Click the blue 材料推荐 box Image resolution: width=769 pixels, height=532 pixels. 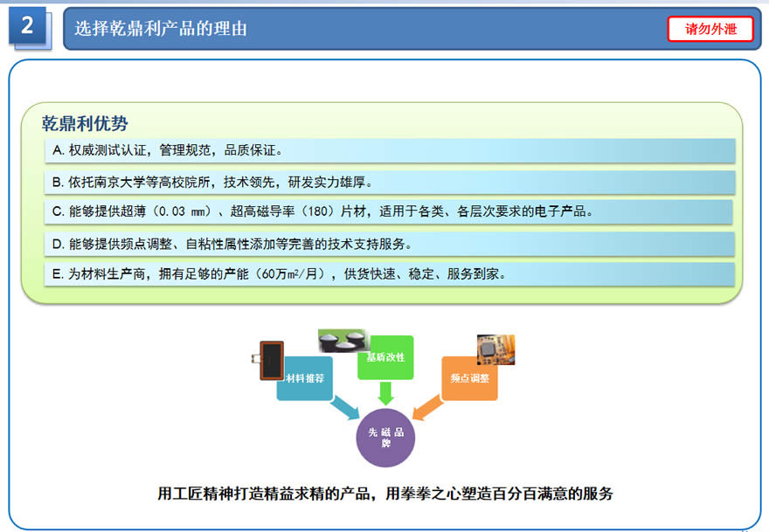306,379
